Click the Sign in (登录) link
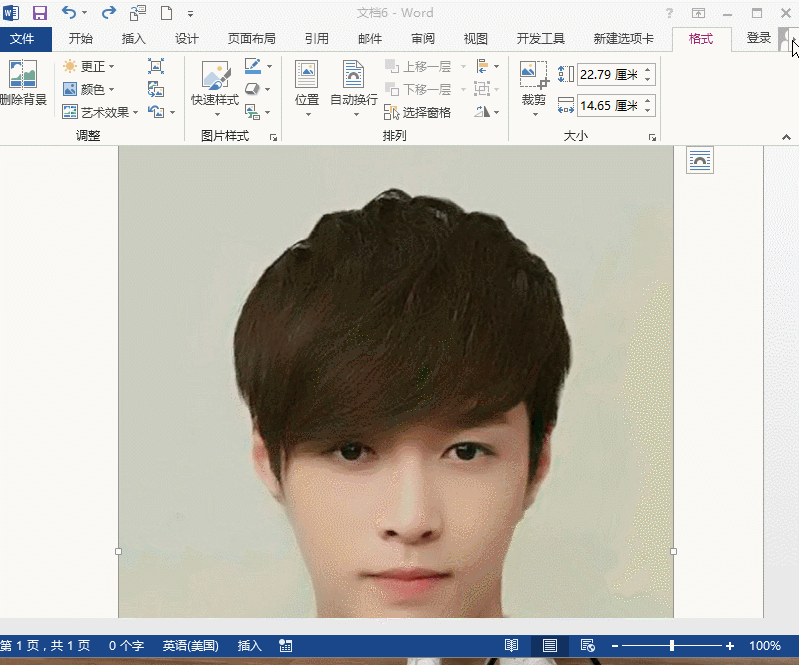 click(758, 38)
